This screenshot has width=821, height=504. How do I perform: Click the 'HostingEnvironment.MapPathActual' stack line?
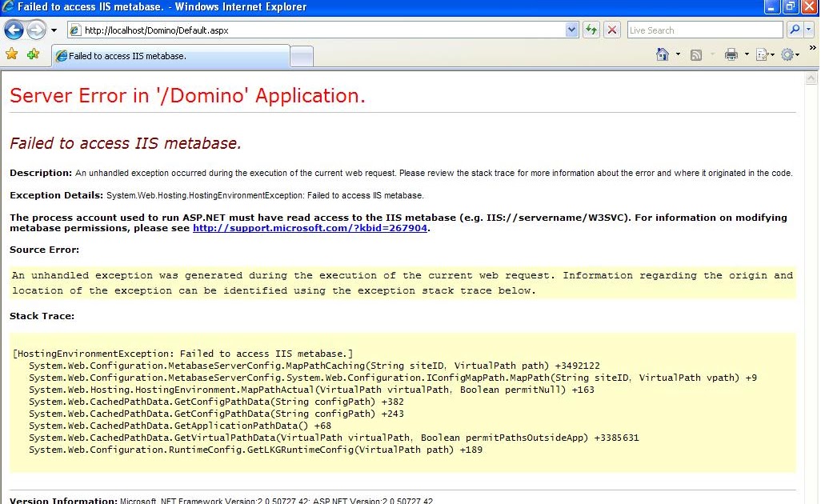tap(311, 390)
